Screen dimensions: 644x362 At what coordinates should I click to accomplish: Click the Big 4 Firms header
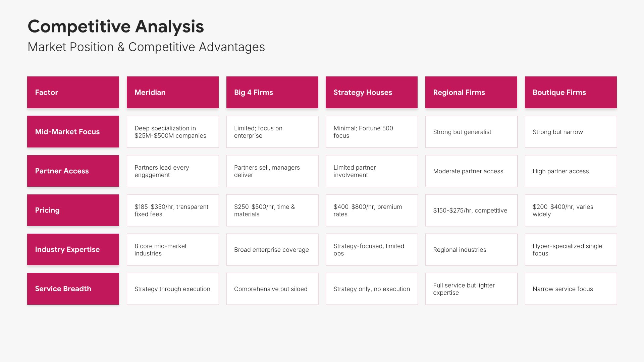pyautogui.click(x=272, y=92)
